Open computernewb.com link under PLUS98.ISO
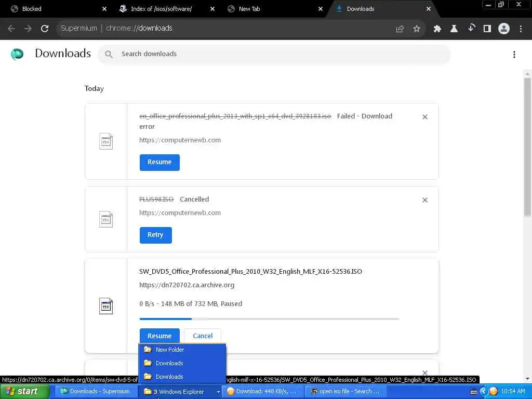 point(180,213)
